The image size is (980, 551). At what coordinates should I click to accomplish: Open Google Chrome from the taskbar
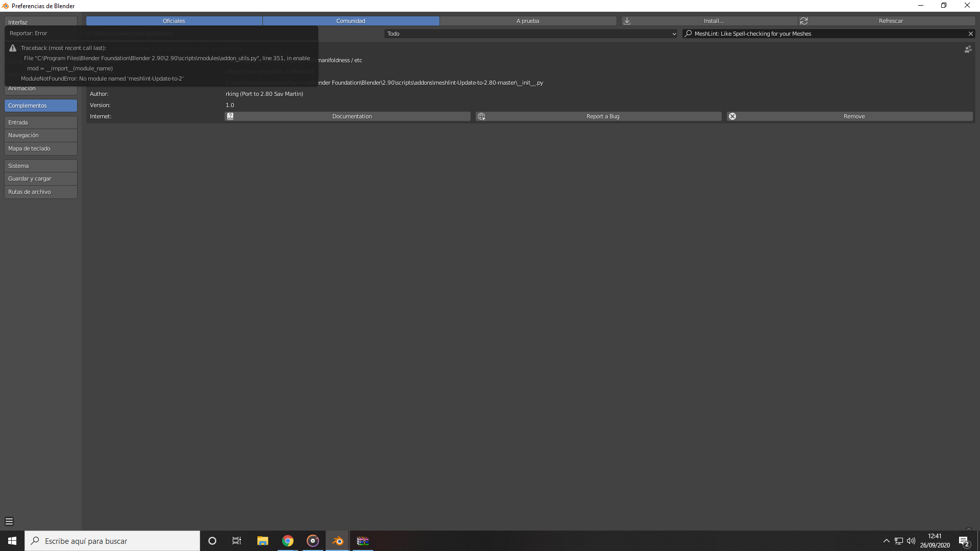(x=288, y=541)
